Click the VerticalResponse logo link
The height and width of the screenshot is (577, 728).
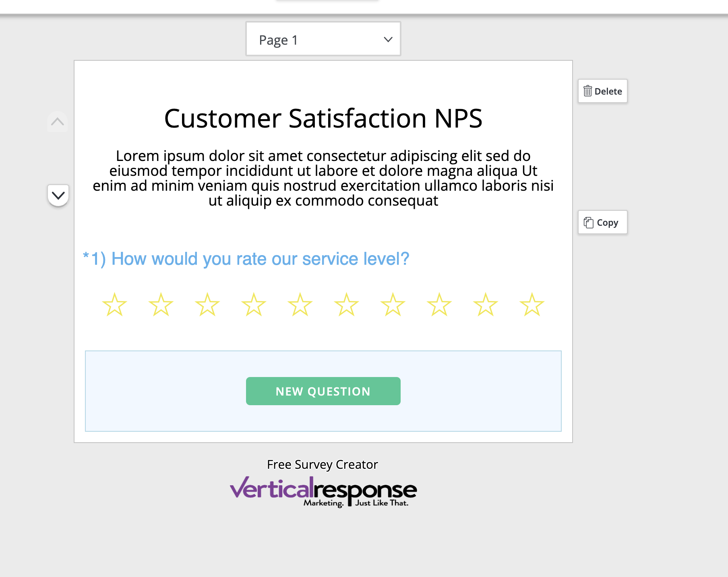[323, 492]
